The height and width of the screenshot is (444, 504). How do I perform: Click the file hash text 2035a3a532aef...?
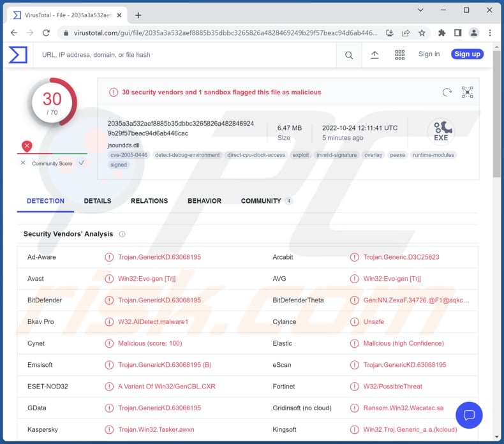coord(181,128)
